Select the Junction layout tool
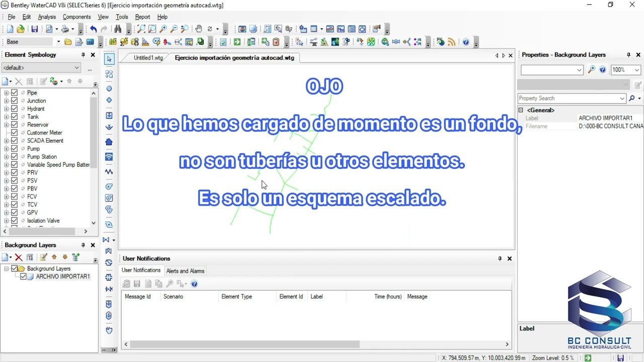This screenshot has width=644, height=362. click(x=109, y=88)
